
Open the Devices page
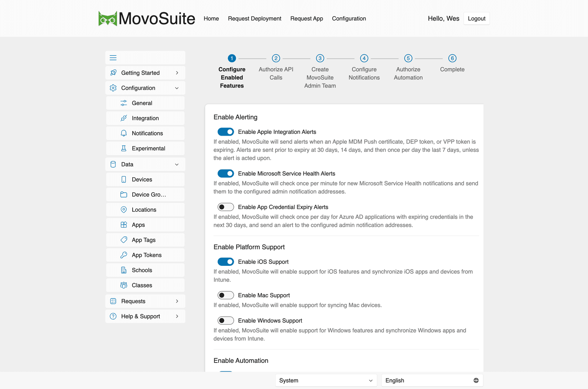point(146,179)
